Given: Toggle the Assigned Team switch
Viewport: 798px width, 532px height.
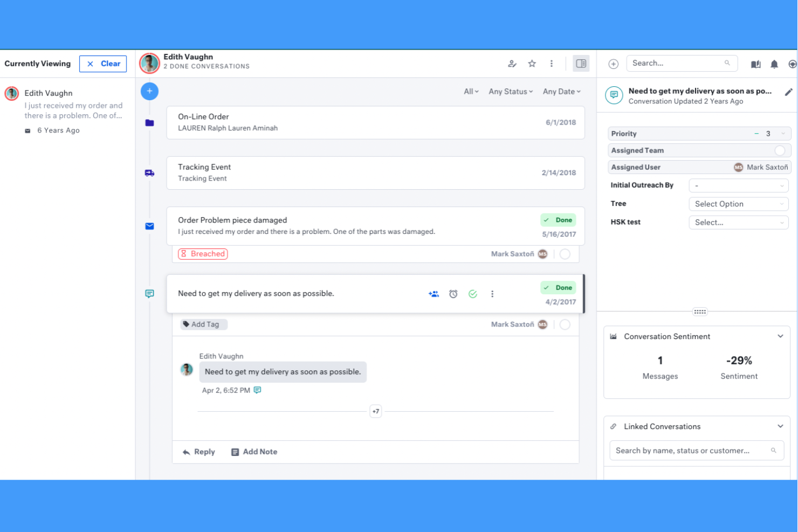Looking at the screenshot, I should 780,150.
